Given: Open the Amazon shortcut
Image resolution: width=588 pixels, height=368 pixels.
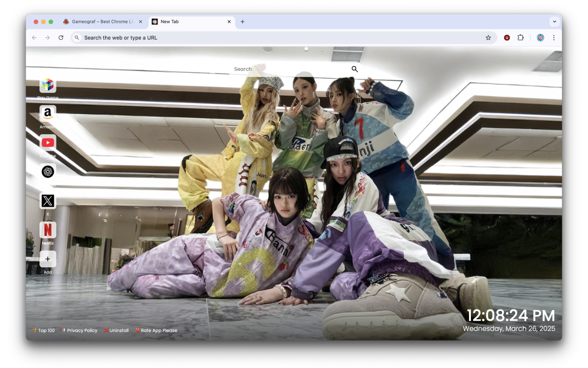Looking at the screenshot, I should click(48, 114).
